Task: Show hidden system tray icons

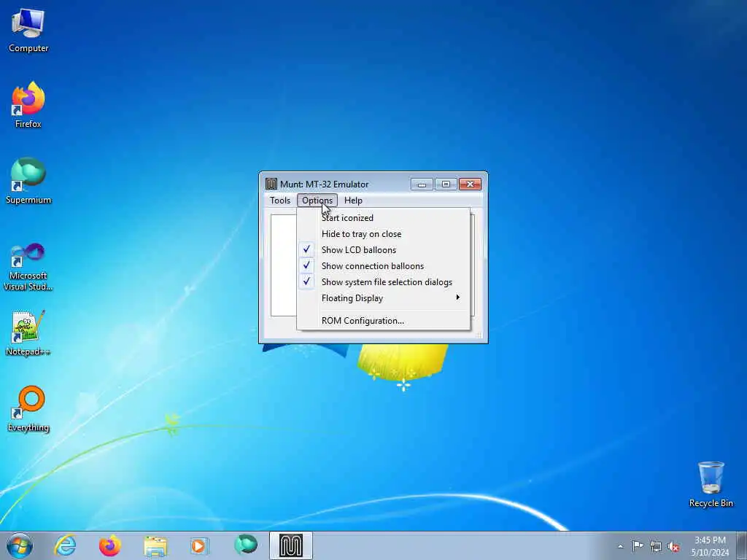Action: point(620,546)
